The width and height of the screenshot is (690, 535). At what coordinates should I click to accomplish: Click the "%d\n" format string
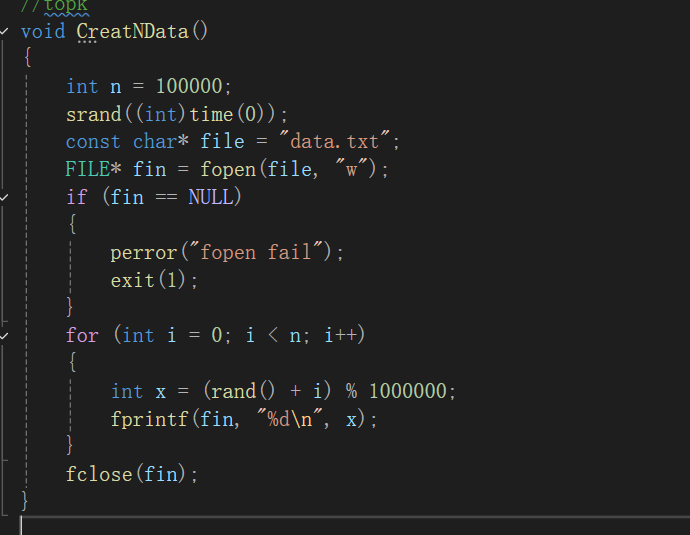[290, 418]
